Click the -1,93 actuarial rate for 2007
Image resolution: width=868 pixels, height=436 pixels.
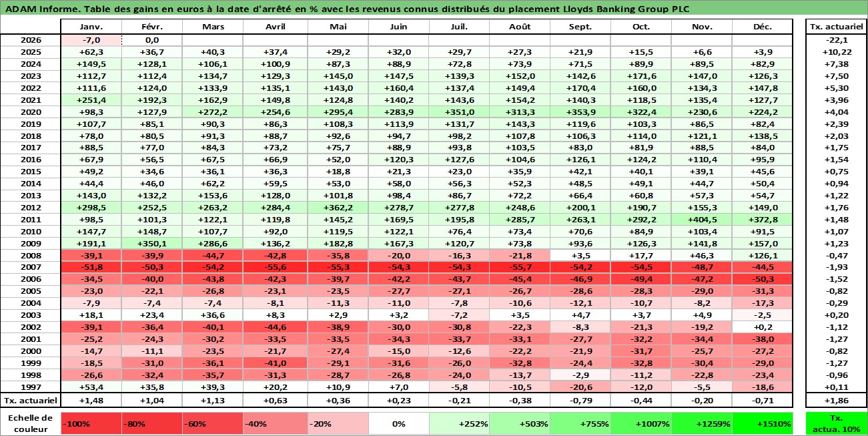point(837,268)
